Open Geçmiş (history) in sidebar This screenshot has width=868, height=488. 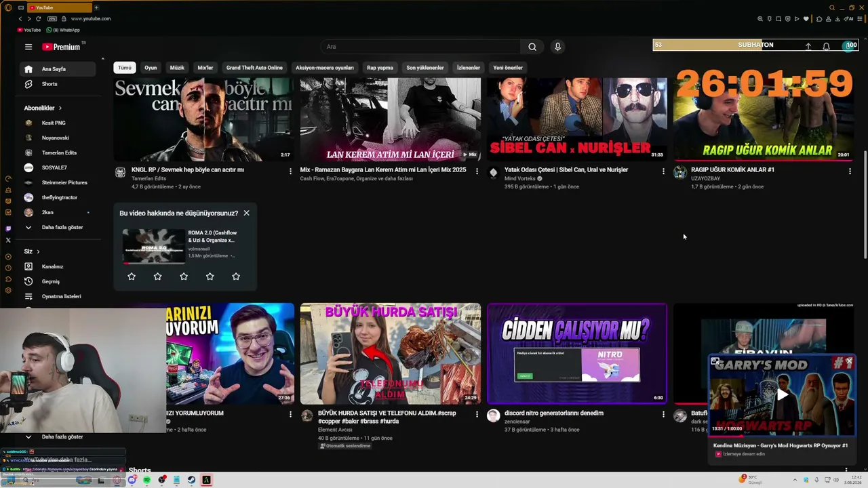click(51, 281)
